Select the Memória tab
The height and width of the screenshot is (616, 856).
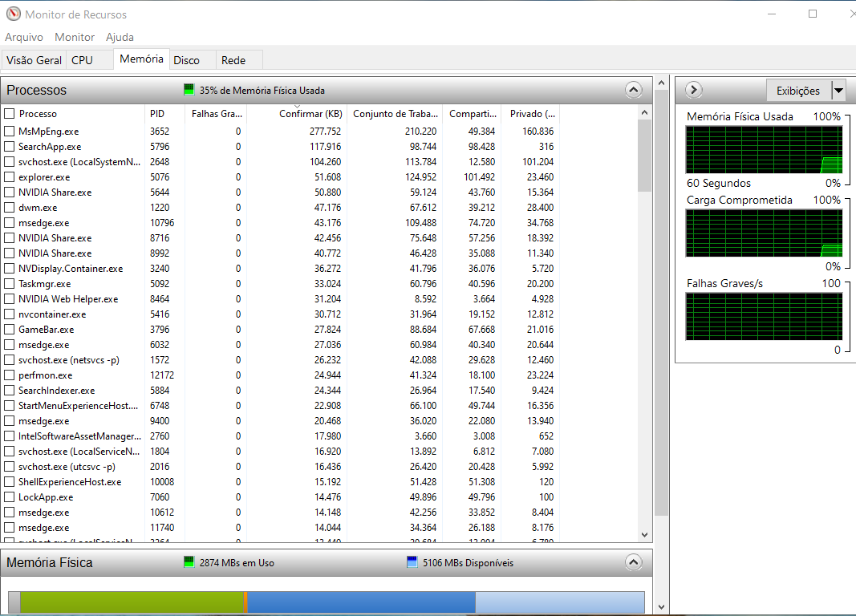tap(141, 59)
